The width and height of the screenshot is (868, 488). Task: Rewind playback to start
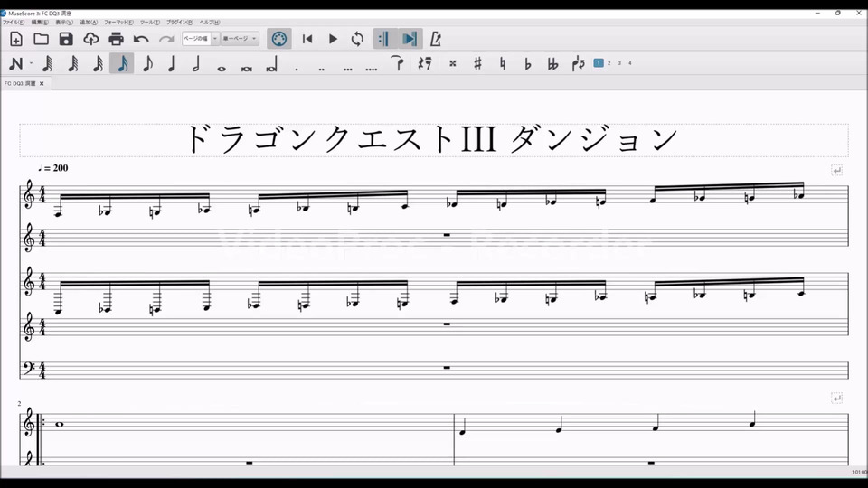307,39
